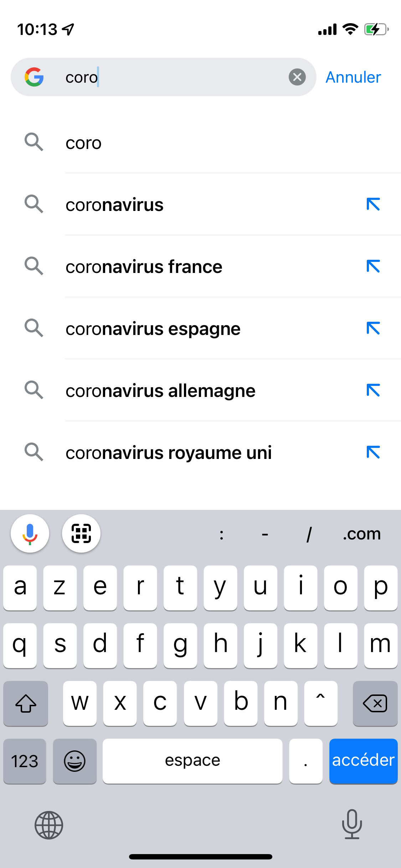Fill in coronavirus suggestion with arrow icon
401x868 pixels.
coord(373,204)
